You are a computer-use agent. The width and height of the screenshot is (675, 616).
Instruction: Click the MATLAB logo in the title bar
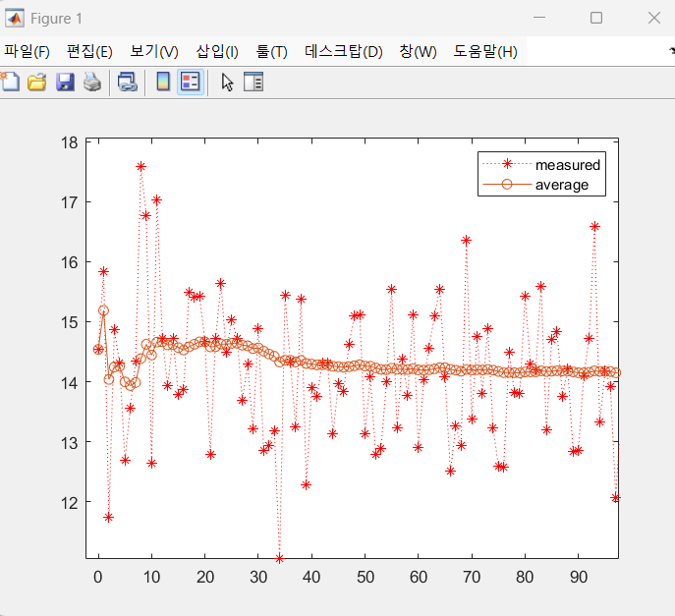coord(15,18)
